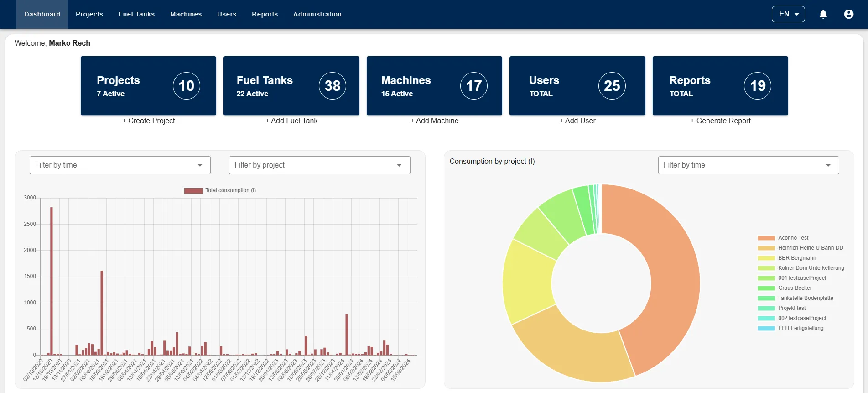Click the Machines count circle showing 17
868x393 pixels.
click(473, 86)
